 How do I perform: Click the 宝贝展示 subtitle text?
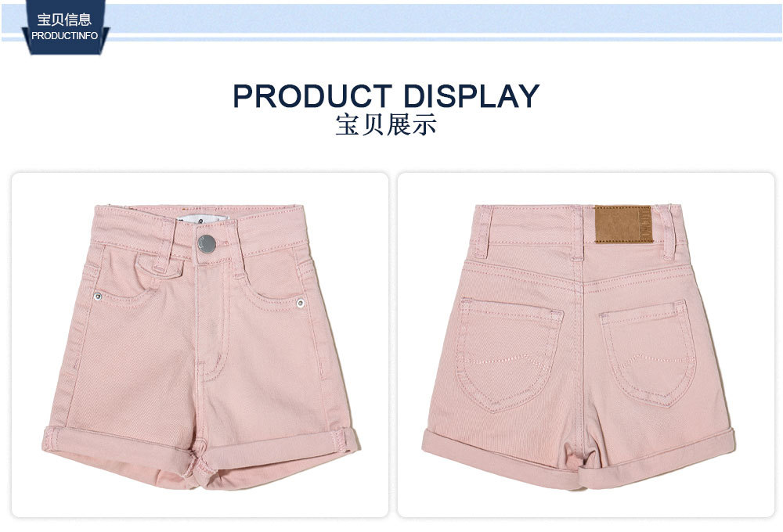[x=386, y=124]
